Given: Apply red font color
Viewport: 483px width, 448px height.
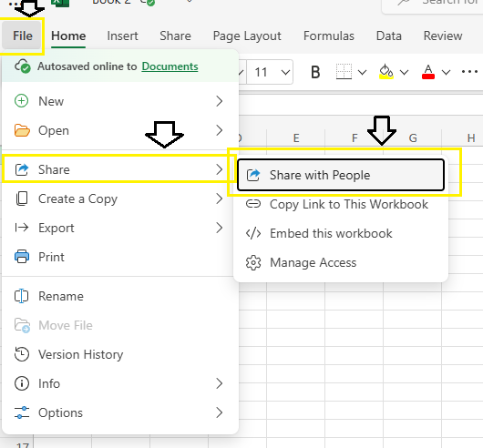Looking at the screenshot, I should point(428,72).
